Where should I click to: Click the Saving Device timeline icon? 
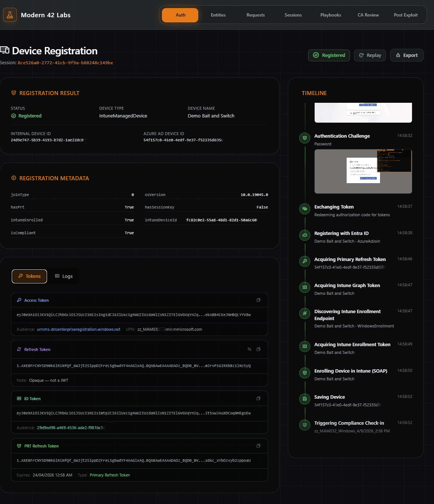304,399
